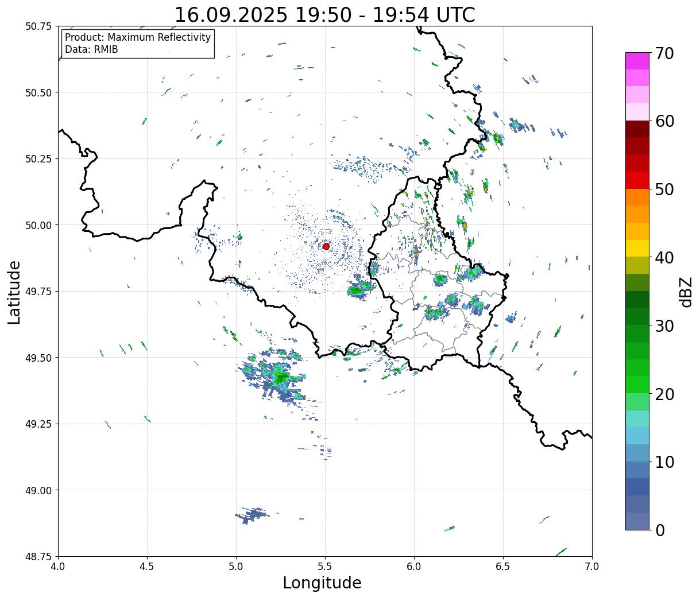Click the 'Latitude' axis label
The image size is (700, 597).
[14, 292]
